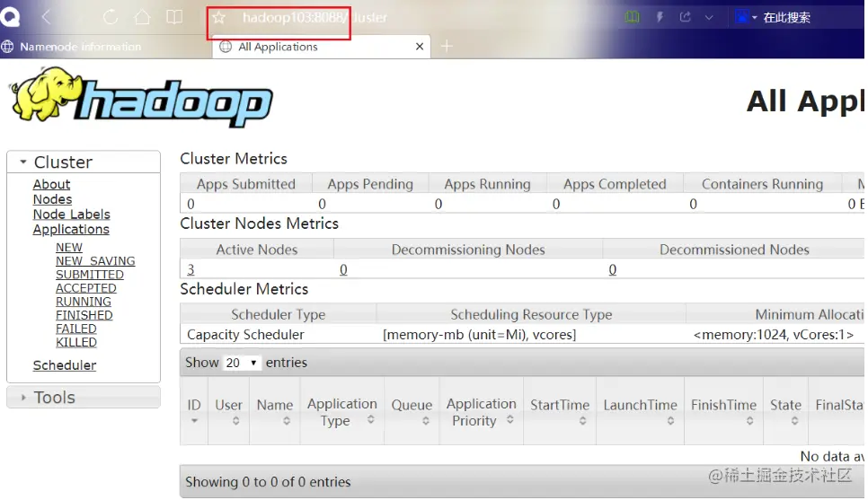Click the browser back arrow
Image resolution: width=868 pixels, height=500 pixels.
[x=47, y=17]
